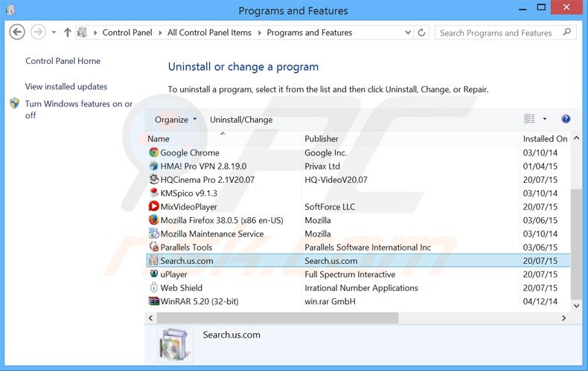
Task: Select HQCinema Pro 2.1V20.07 entry
Action: [x=208, y=179]
